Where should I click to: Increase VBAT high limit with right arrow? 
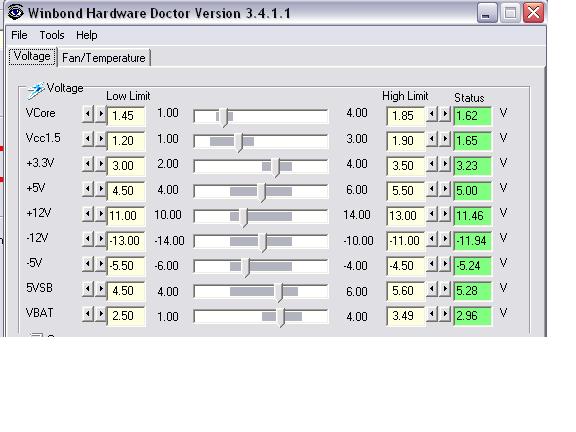(x=445, y=314)
